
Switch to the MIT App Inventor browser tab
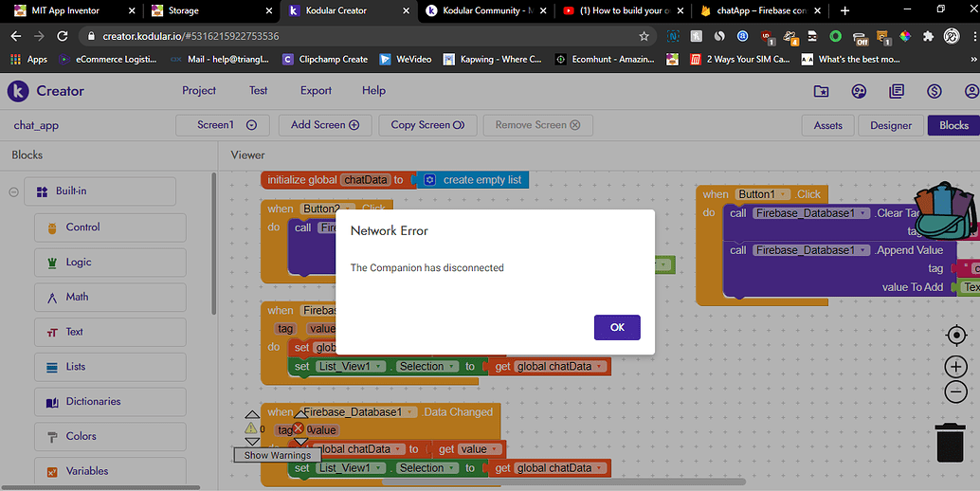(74, 10)
